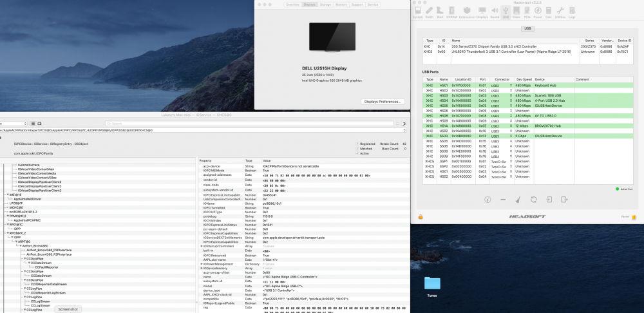Image resolution: width=644 pixels, height=313 pixels.
Task: Switch to column view in IORegistryExplorer toolbar
Action: 39,124
